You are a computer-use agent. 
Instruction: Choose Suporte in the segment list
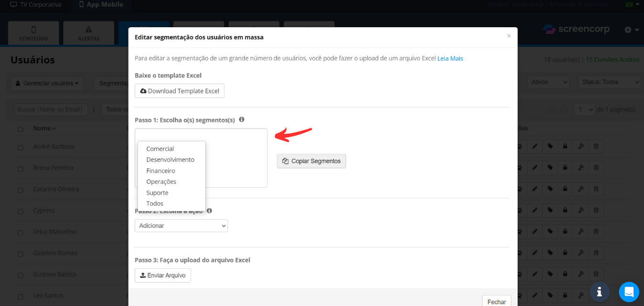pyautogui.click(x=157, y=193)
